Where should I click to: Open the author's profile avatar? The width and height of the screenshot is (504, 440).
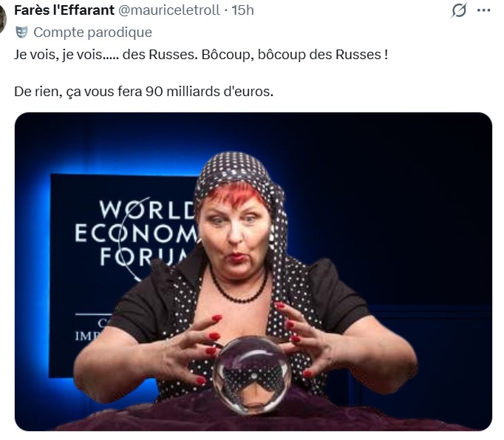coord(2,19)
